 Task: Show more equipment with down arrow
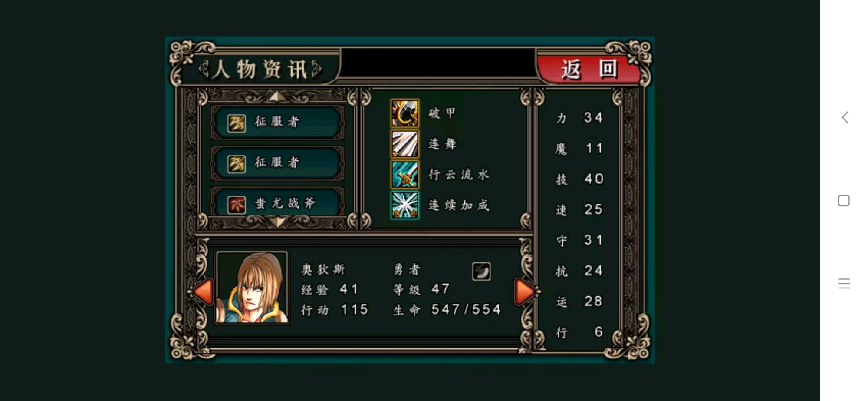[277, 222]
